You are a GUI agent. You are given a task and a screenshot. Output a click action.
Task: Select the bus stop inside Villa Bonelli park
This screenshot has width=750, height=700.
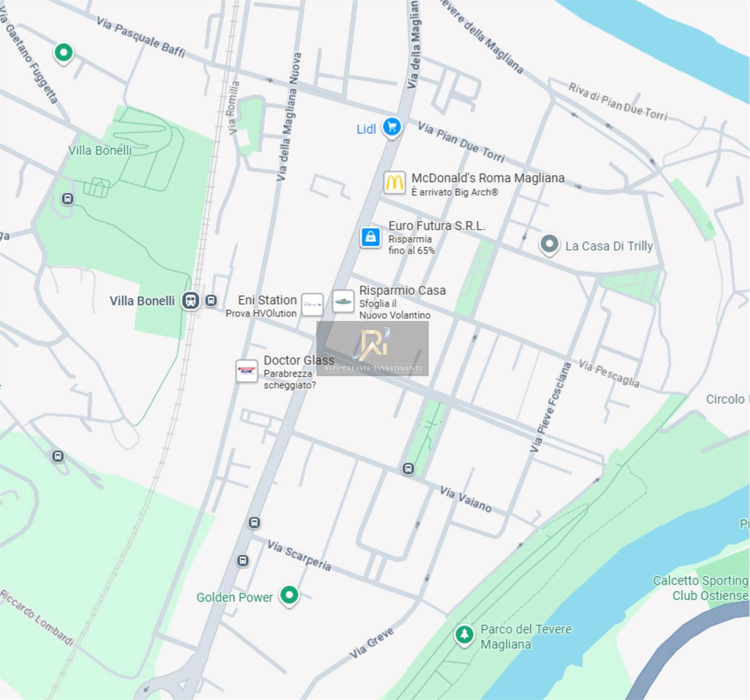pos(67,199)
